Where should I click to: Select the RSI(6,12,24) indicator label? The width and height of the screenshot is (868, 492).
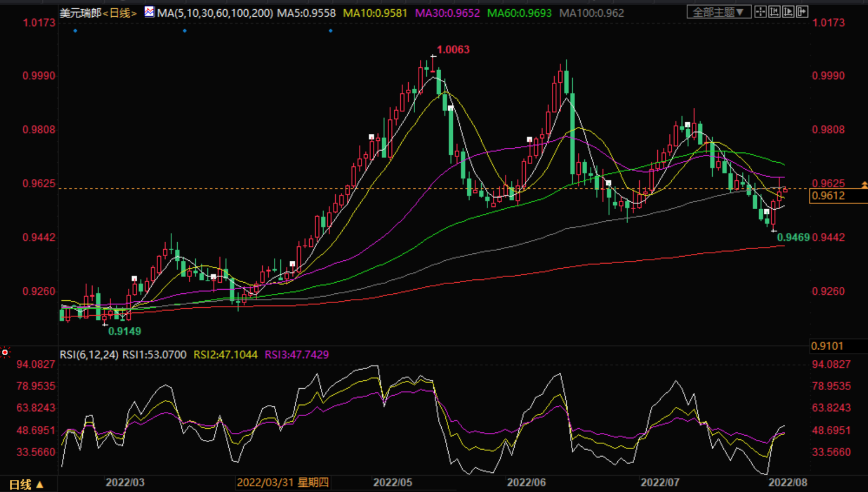point(90,355)
